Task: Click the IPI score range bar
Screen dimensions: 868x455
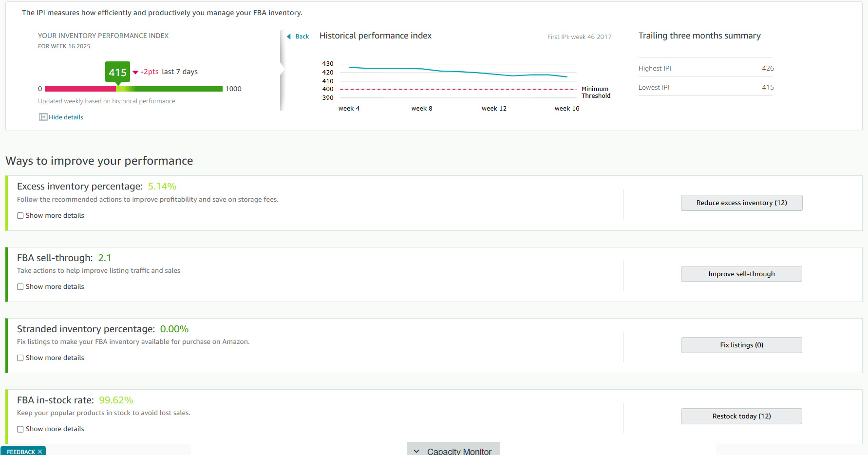Action: click(133, 89)
